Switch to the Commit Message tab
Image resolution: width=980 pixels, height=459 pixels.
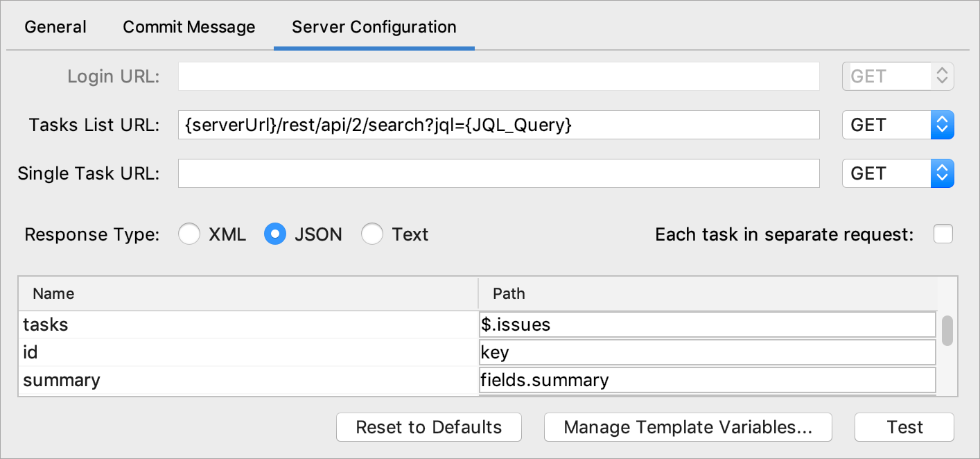(x=189, y=27)
